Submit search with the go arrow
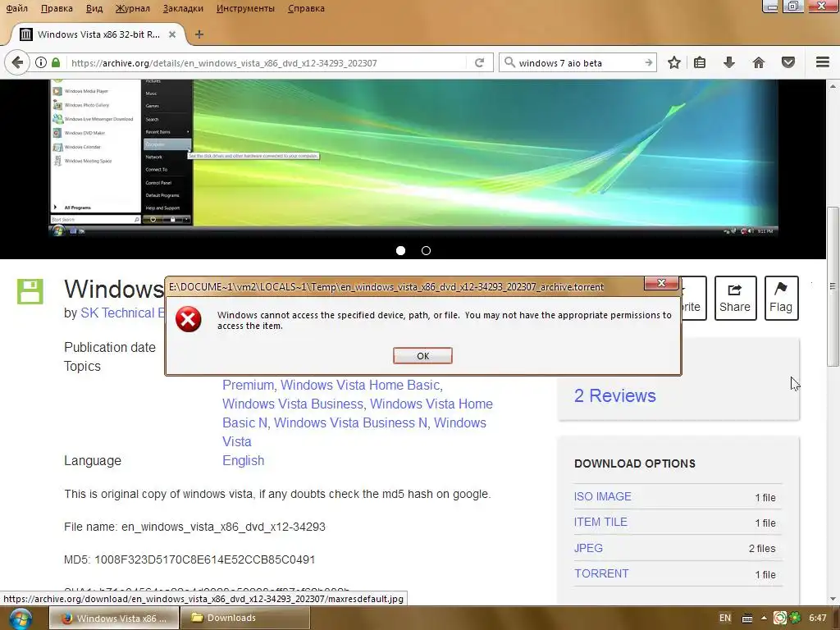This screenshot has width=840, height=630. tap(648, 62)
